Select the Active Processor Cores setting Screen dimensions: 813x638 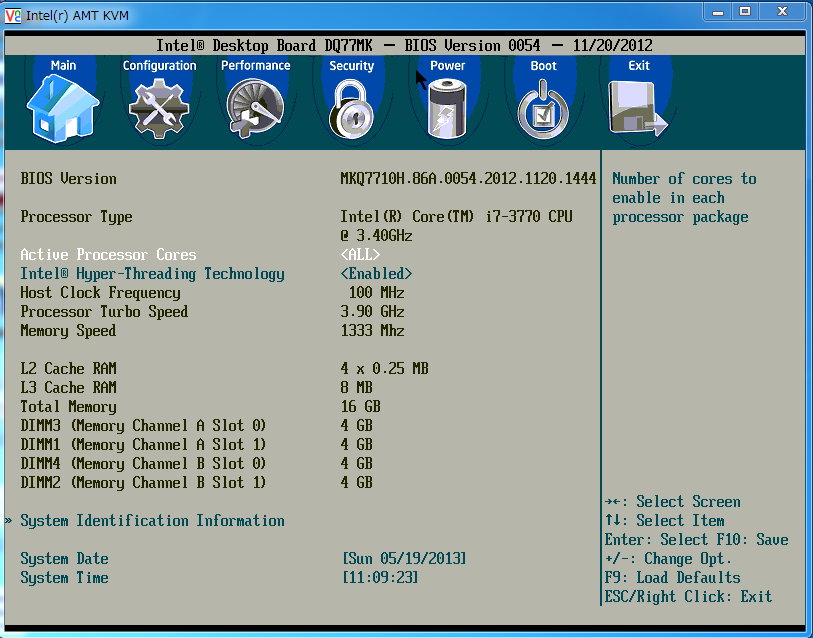coord(108,255)
